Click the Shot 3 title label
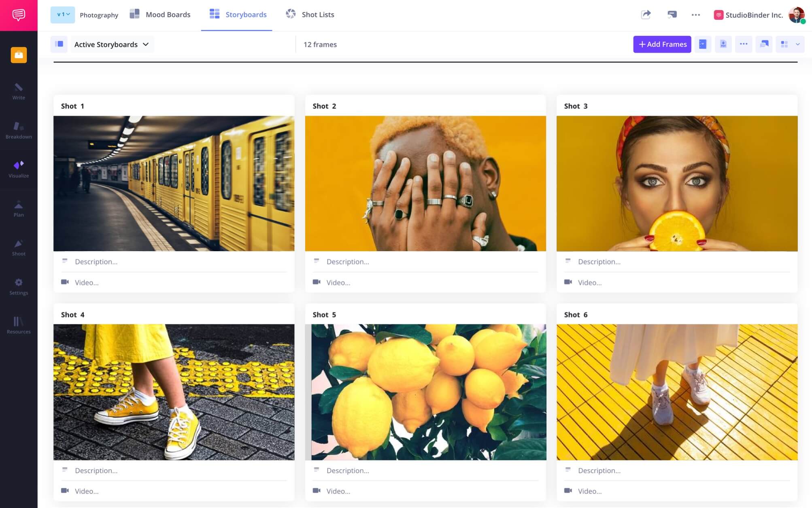 tap(576, 106)
